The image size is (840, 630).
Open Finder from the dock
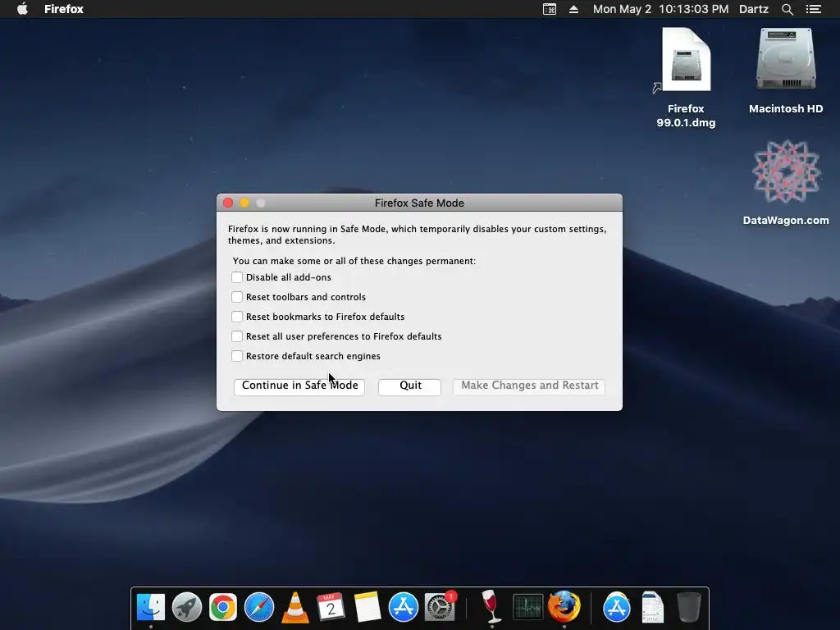coord(151,607)
